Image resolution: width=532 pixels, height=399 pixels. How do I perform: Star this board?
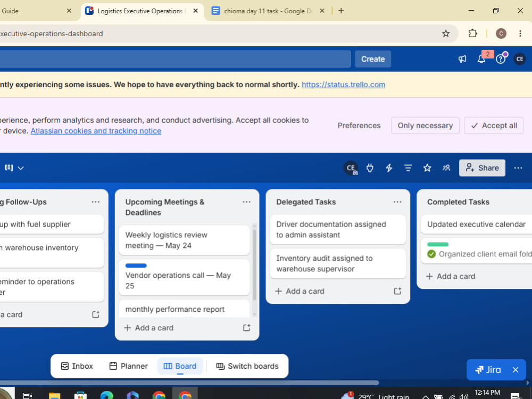427,168
